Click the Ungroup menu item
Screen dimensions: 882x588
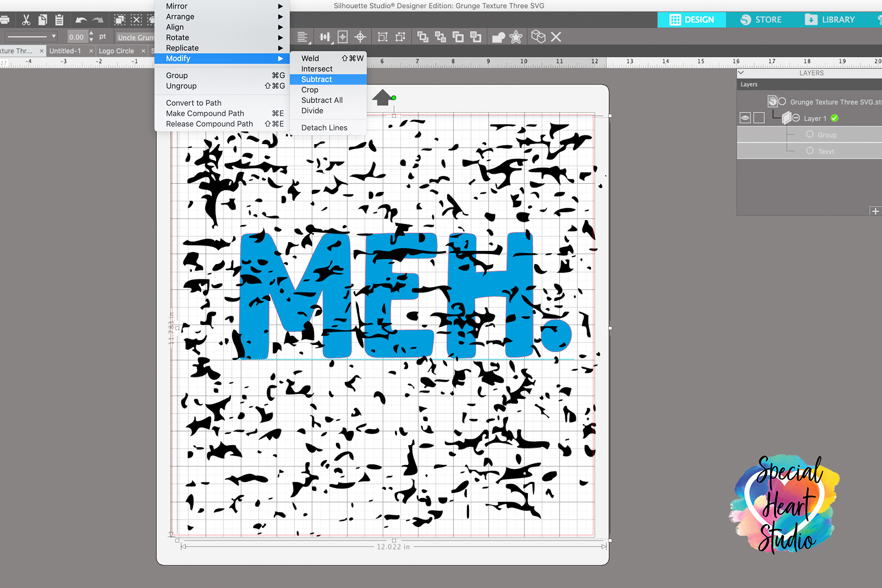222,86
